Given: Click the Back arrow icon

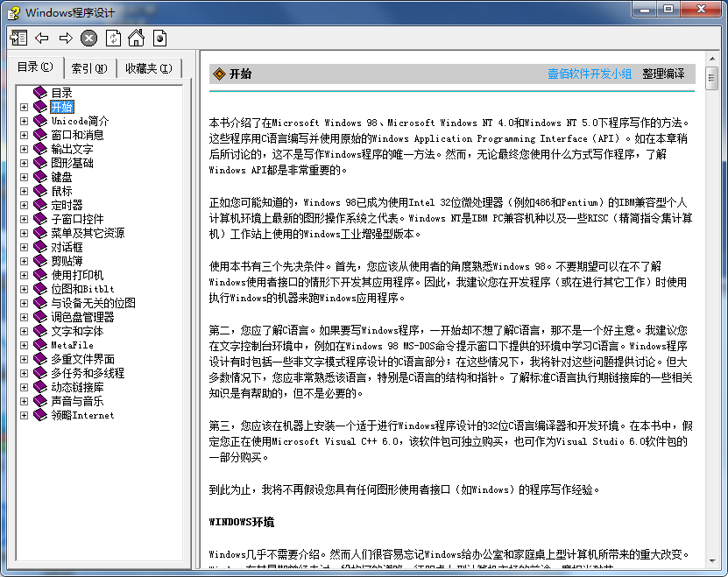Looking at the screenshot, I should click(x=42, y=37).
